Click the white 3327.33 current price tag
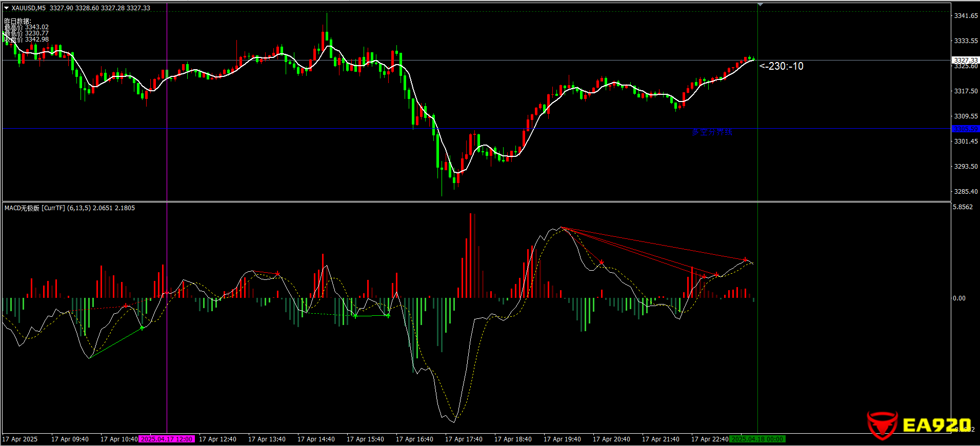Image resolution: width=980 pixels, height=446 pixels. [965, 60]
